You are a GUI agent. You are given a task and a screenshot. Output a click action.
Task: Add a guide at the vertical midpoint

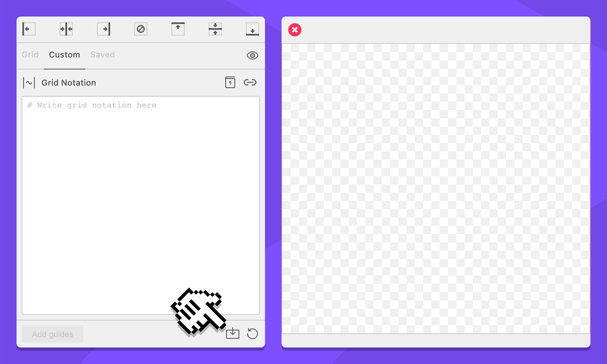coord(66,29)
